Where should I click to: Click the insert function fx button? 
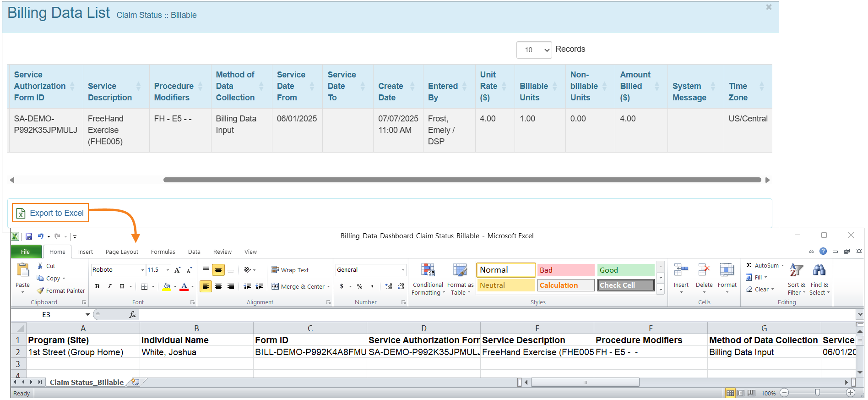coord(132,315)
